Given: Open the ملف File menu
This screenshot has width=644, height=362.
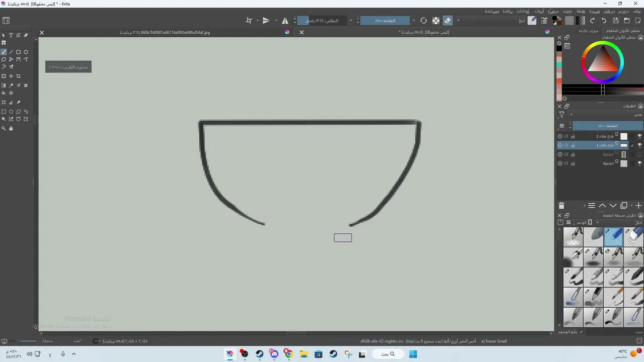Looking at the screenshot, I should tap(636, 11).
